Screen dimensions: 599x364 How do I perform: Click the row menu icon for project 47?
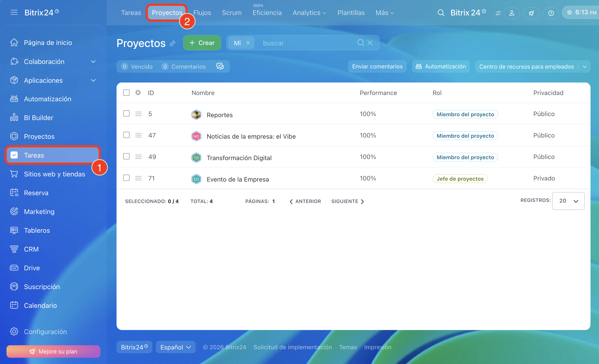pos(138,135)
